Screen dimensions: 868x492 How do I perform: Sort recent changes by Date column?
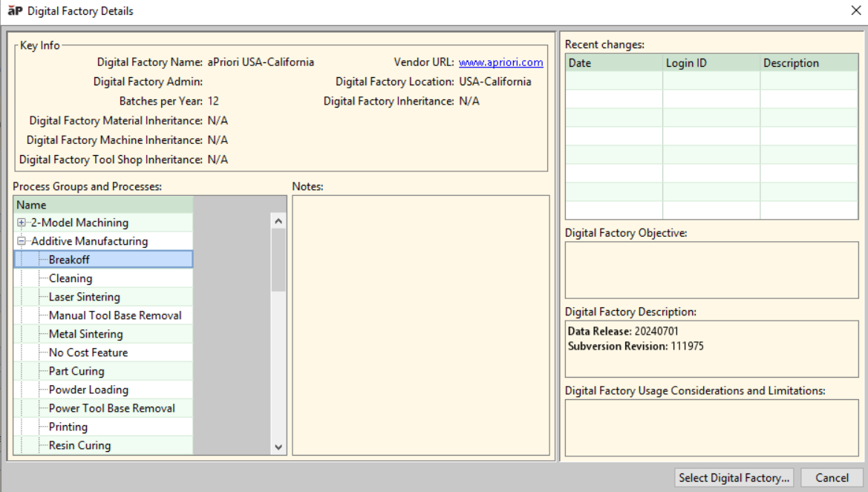[614, 63]
